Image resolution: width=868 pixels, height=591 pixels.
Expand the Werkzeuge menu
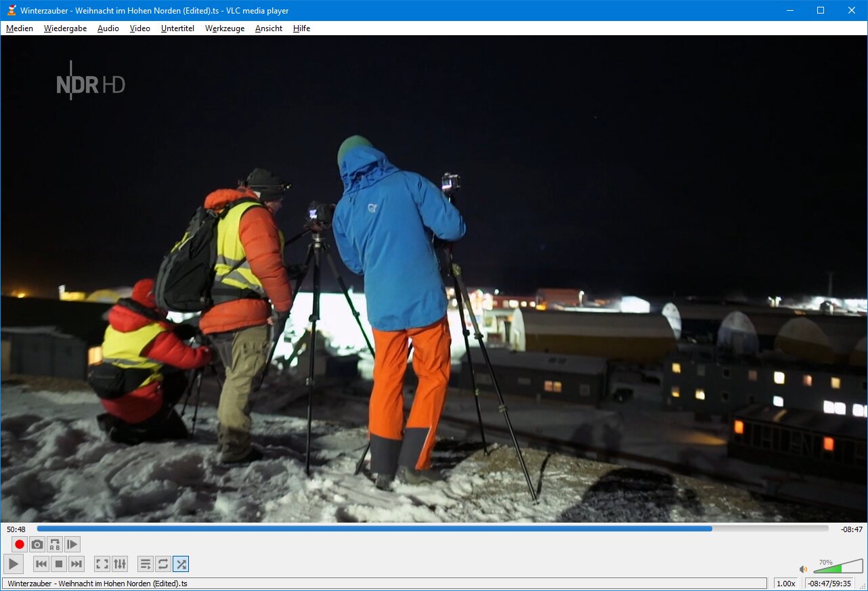(x=225, y=28)
